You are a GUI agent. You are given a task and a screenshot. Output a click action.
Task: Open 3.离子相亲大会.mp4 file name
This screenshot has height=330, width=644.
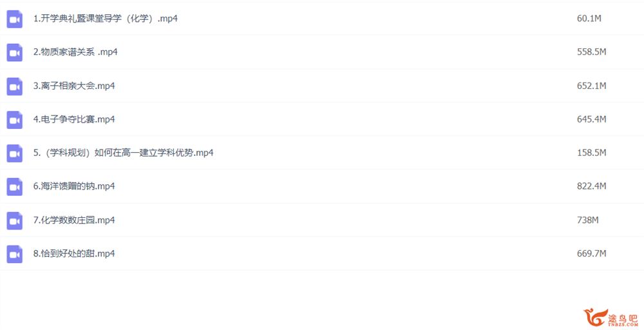pyautogui.click(x=74, y=86)
